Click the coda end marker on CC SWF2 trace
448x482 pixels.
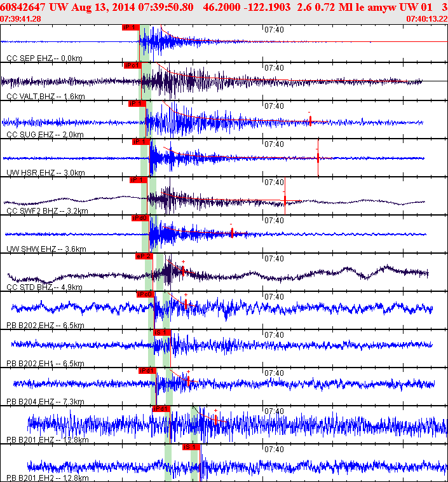coord(285,200)
